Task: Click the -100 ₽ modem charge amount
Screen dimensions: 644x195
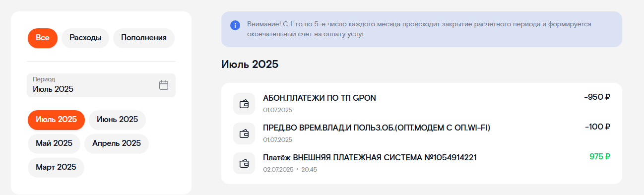Action: click(598, 127)
